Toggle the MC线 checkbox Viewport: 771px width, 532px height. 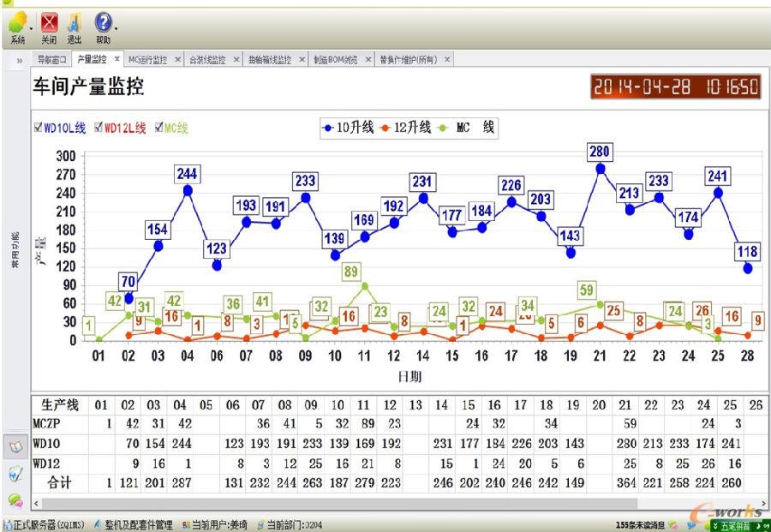point(158,128)
